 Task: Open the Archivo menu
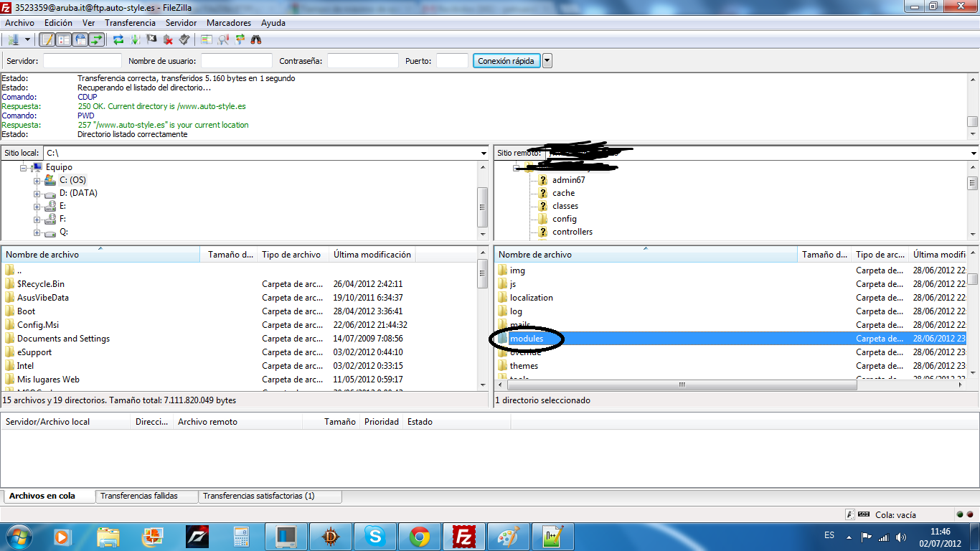click(19, 23)
